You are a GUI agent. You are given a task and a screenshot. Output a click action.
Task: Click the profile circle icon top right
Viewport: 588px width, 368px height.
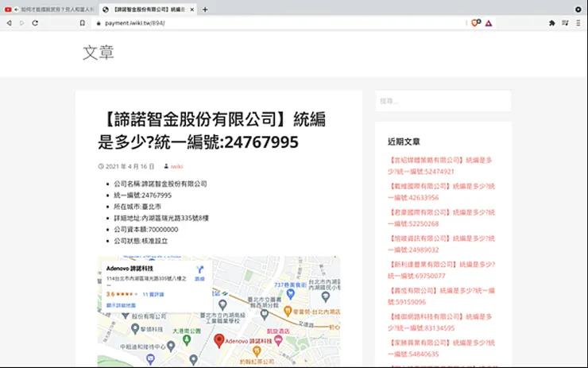pos(578,10)
